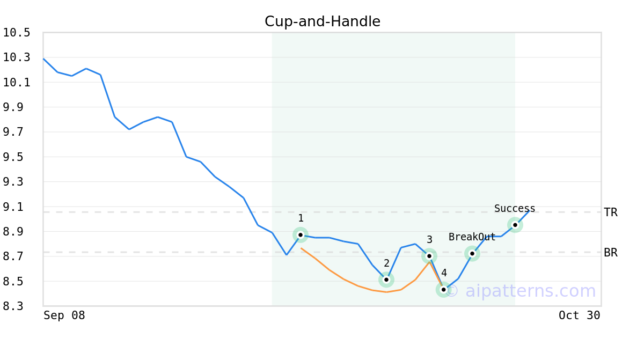Click pattern point 2 marker at cup bottom

point(386,280)
